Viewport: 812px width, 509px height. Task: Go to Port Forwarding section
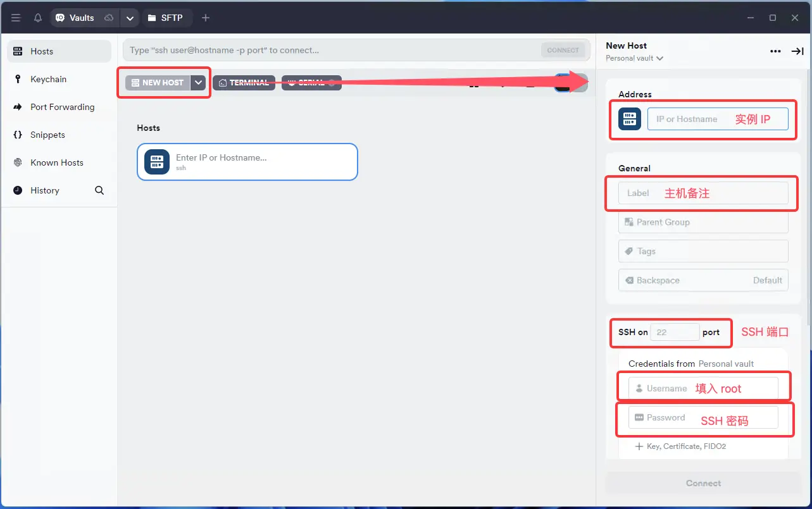pyautogui.click(x=62, y=107)
